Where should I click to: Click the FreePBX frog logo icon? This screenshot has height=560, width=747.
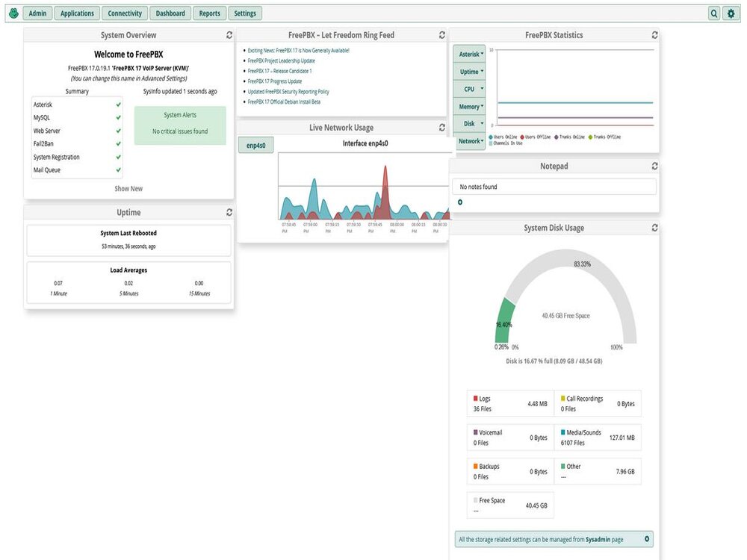[13, 13]
